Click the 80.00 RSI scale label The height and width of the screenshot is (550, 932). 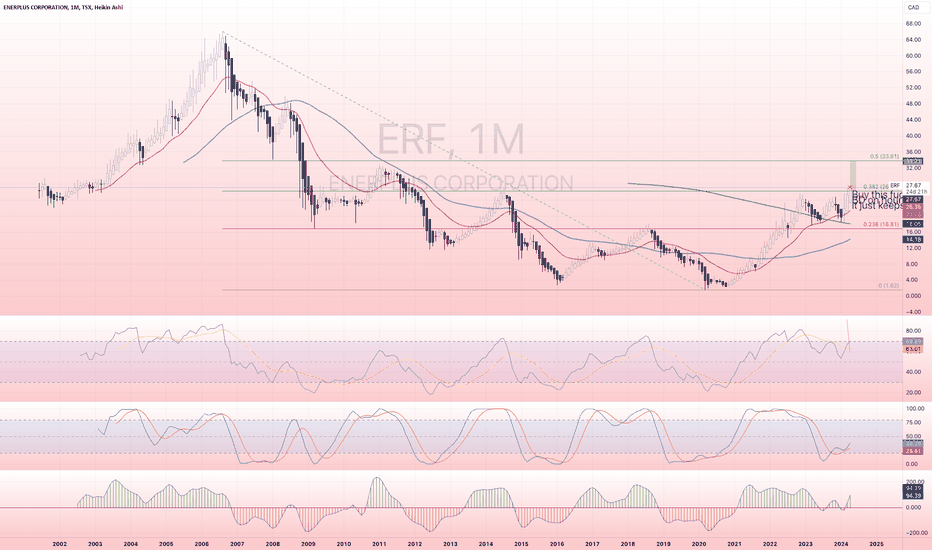click(x=913, y=331)
